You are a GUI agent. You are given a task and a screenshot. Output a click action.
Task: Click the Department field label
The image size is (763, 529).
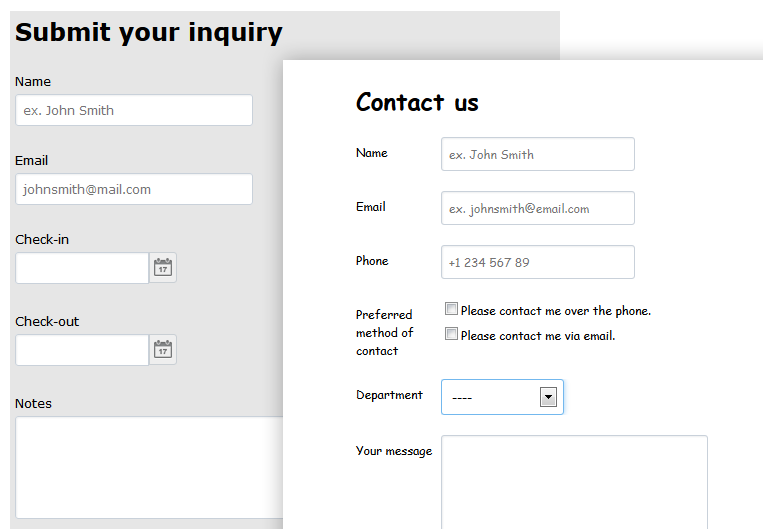[x=389, y=395]
